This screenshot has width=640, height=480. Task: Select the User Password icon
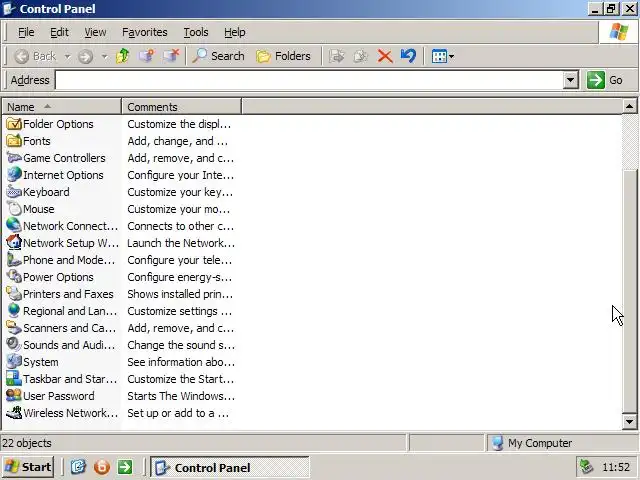tap(14, 396)
